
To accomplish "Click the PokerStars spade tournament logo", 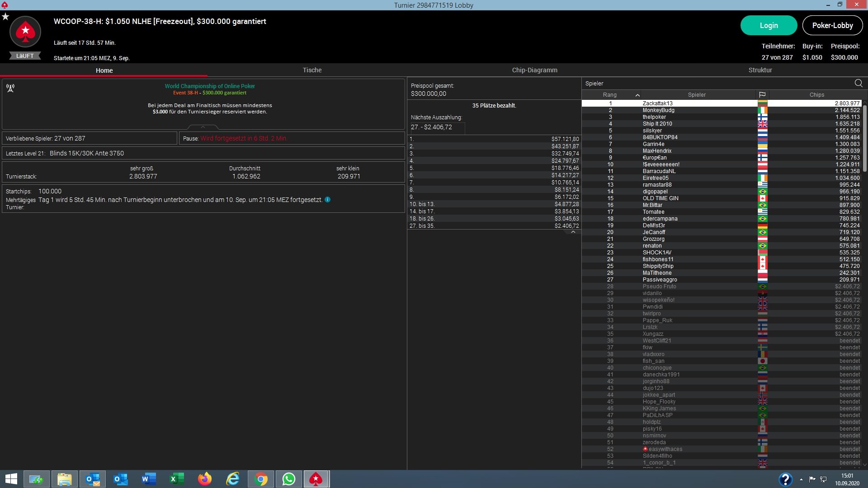I will coord(25,32).
